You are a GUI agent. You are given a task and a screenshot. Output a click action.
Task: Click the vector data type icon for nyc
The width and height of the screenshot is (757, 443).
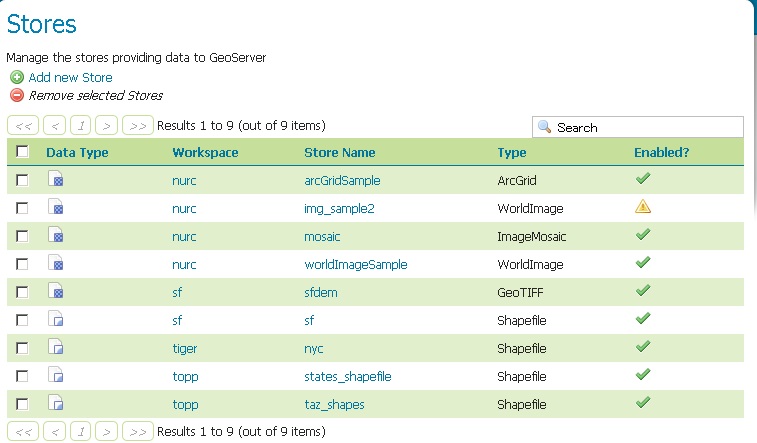[x=57, y=348]
